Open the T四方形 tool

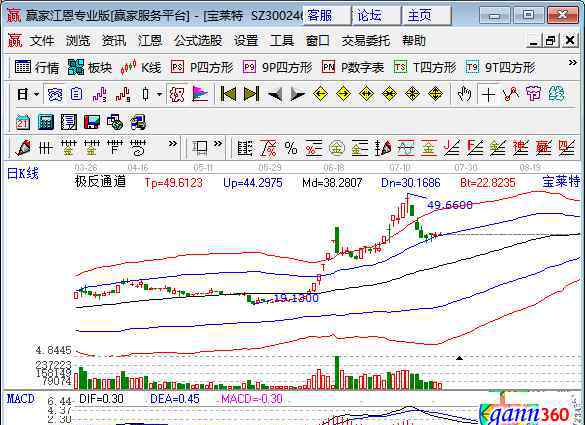(x=425, y=67)
